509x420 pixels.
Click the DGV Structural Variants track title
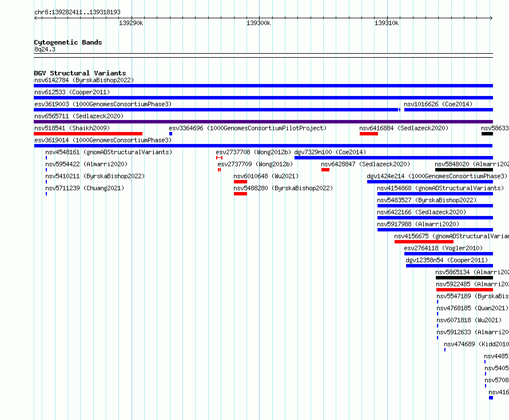click(80, 73)
